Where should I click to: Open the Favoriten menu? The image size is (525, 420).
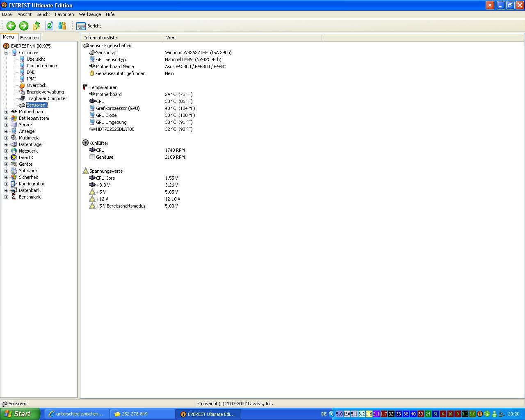click(64, 14)
